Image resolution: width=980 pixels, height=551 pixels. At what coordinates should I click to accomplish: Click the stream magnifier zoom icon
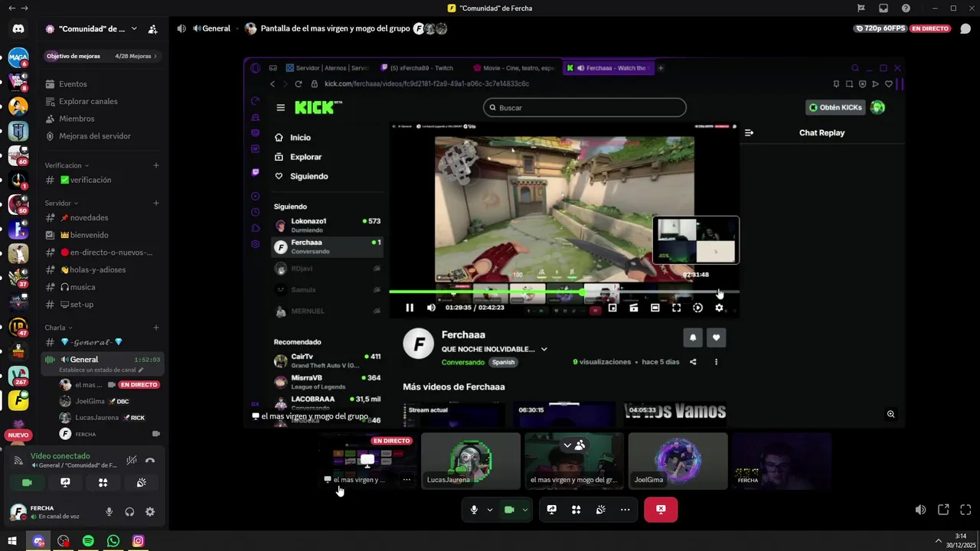(x=890, y=414)
